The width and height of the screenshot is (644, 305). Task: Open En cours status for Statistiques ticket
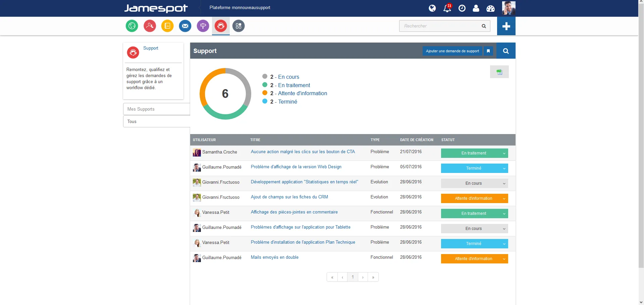point(474,183)
